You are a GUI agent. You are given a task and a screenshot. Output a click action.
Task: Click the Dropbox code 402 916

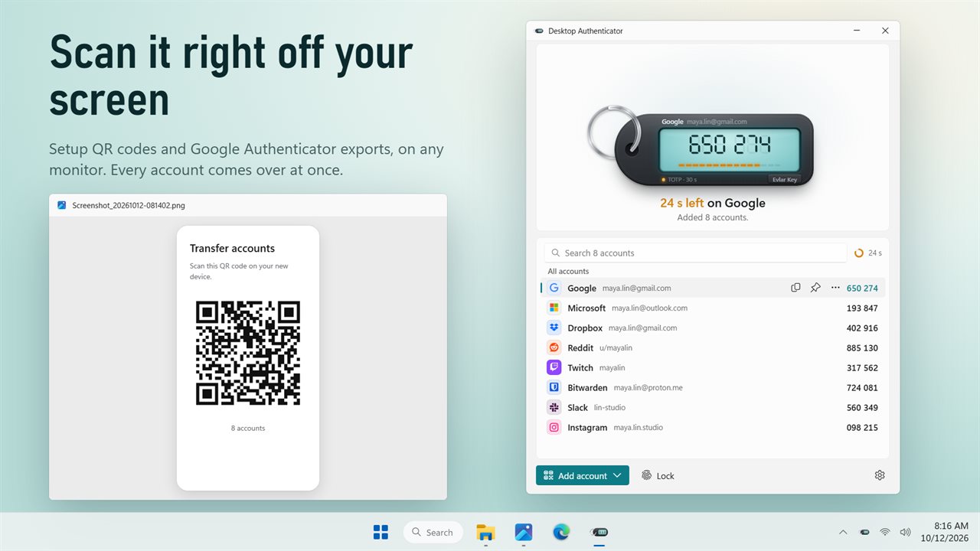(862, 328)
